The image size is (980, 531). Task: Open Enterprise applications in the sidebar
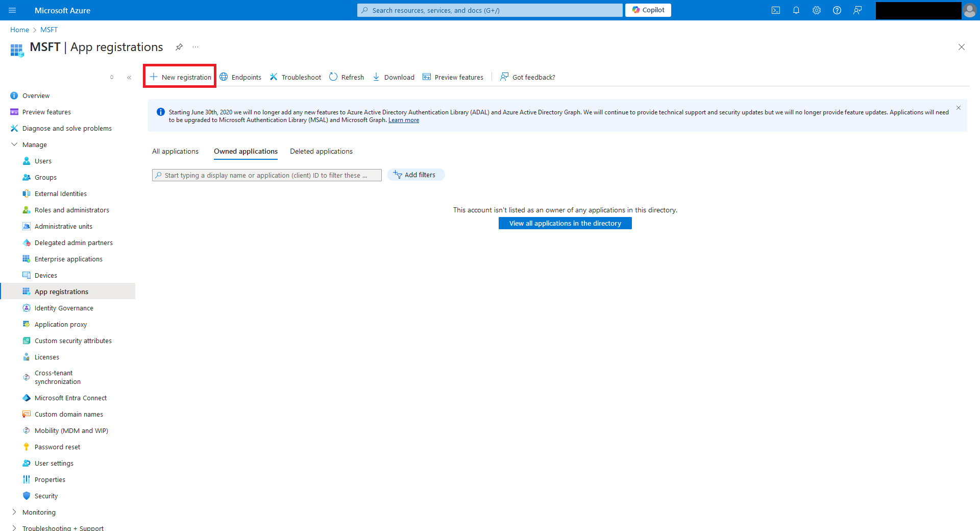(x=68, y=259)
